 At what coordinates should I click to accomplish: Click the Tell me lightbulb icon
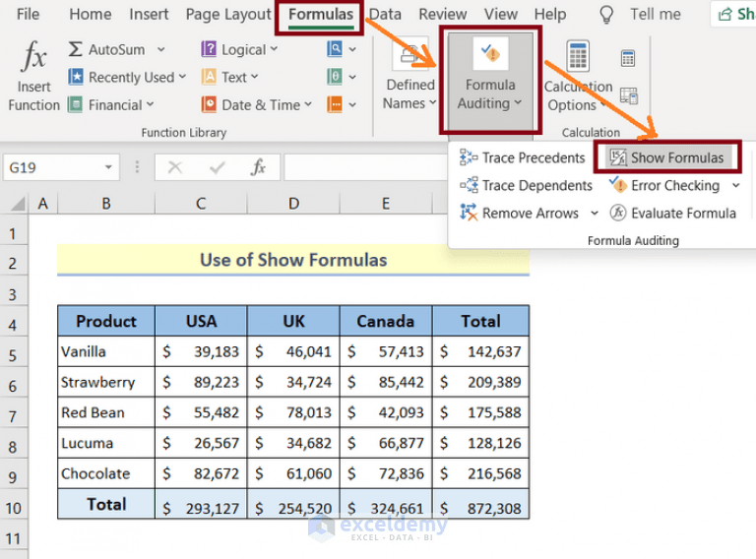tap(606, 15)
